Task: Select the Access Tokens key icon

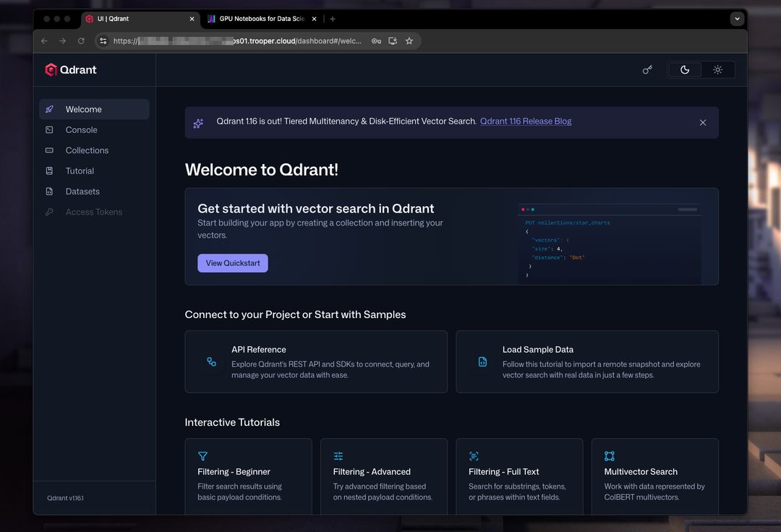Action: click(x=50, y=211)
